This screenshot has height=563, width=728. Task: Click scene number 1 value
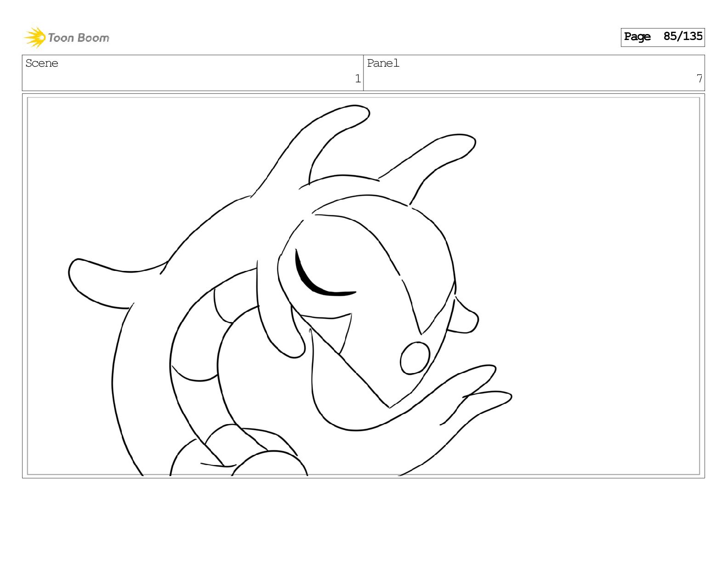[x=358, y=79]
